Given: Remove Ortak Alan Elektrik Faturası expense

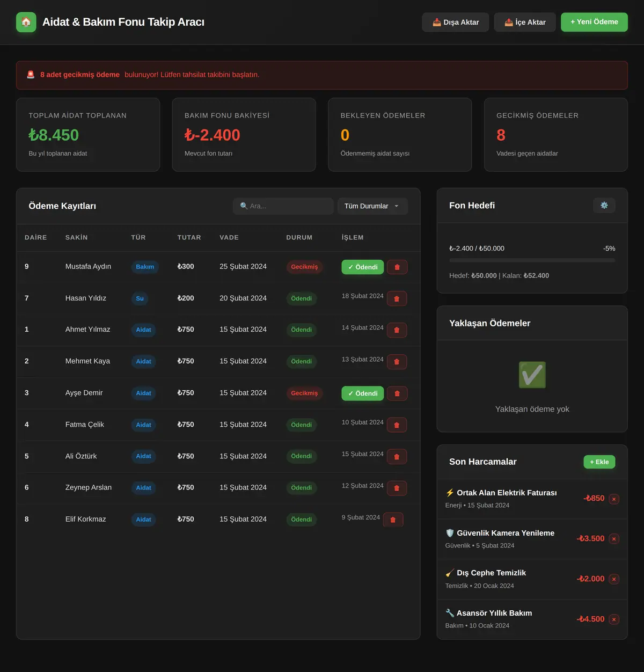Looking at the screenshot, I should click(614, 499).
